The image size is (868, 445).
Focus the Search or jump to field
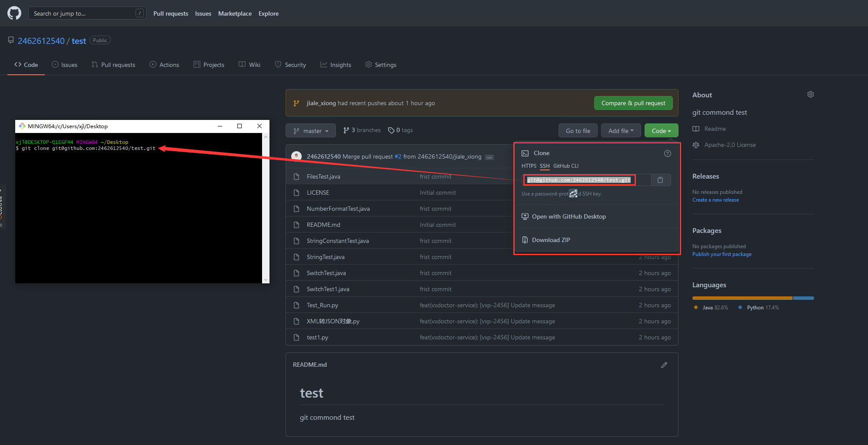click(x=87, y=13)
